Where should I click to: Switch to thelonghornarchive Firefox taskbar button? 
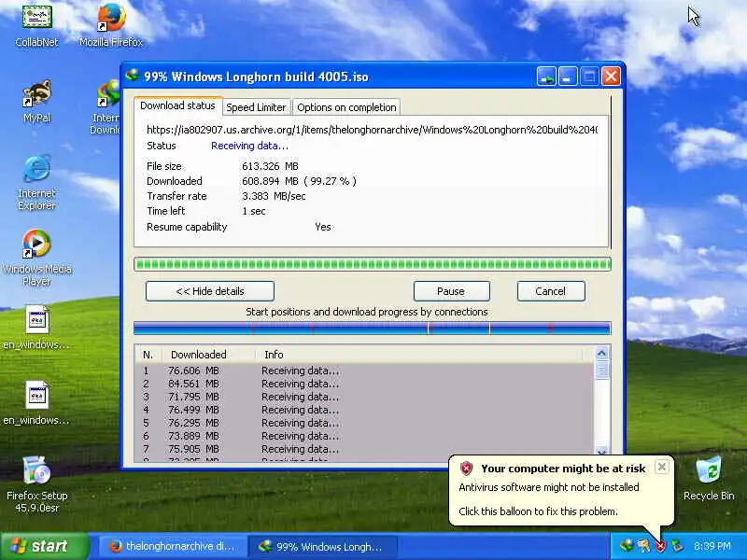tap(173, 546)
